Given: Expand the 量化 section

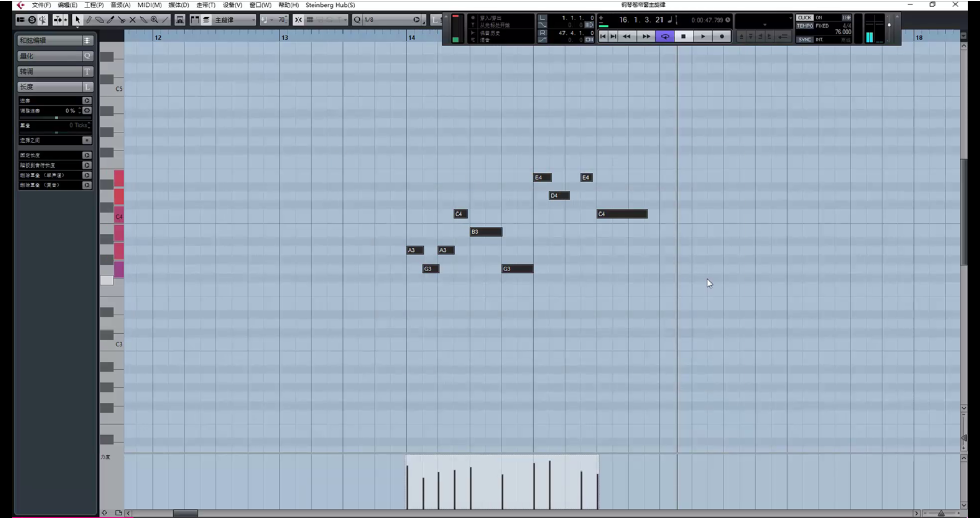Looking at the screenshot, I should pyautogui.click(x=56, y=56).
